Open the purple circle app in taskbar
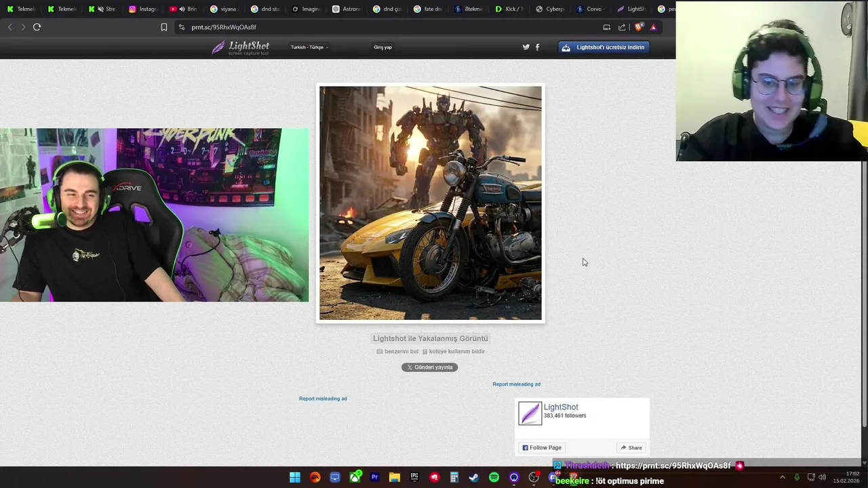This screenshot has height=488, width=868. pos(514,477)
